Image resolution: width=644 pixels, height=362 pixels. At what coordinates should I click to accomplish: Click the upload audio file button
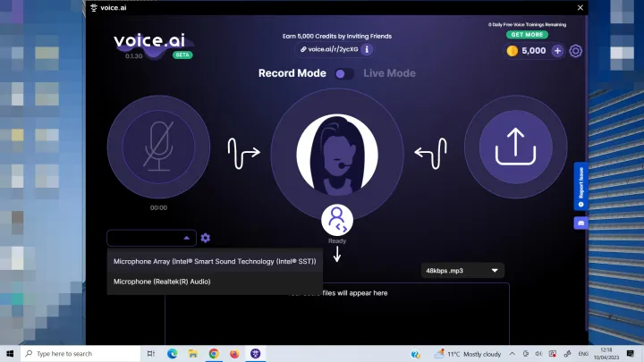(x=515, y=147)
